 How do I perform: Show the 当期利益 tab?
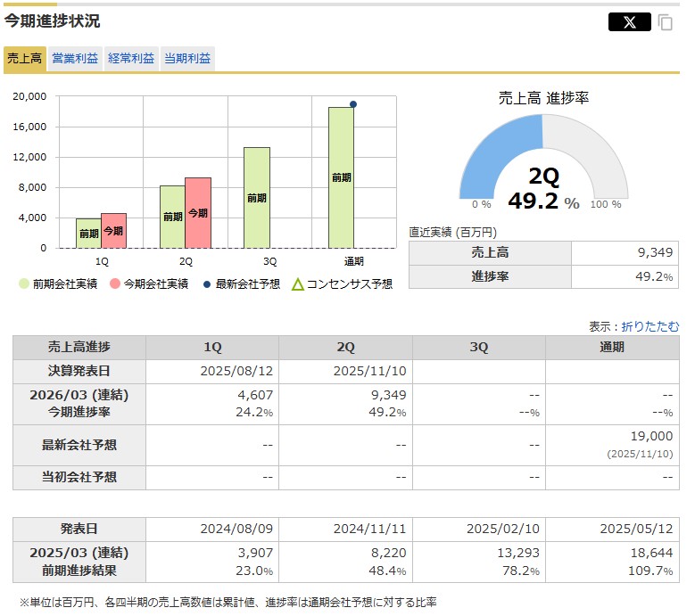187,59
